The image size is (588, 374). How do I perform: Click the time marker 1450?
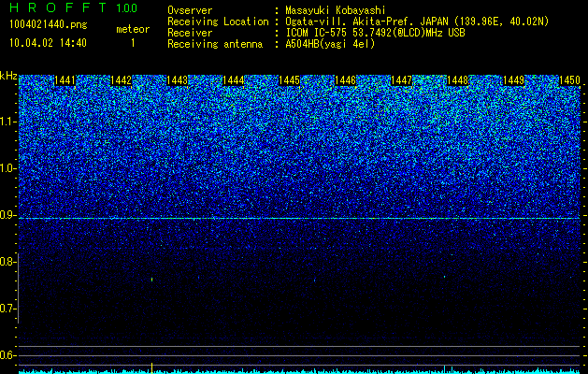pyautogui.click(x=569, y=80)
